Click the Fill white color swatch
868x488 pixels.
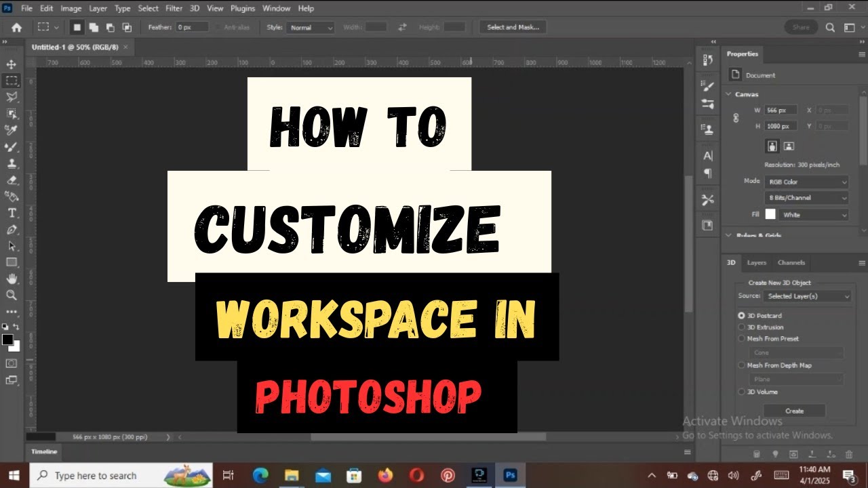pyautogui.click(x=770, y=214)
